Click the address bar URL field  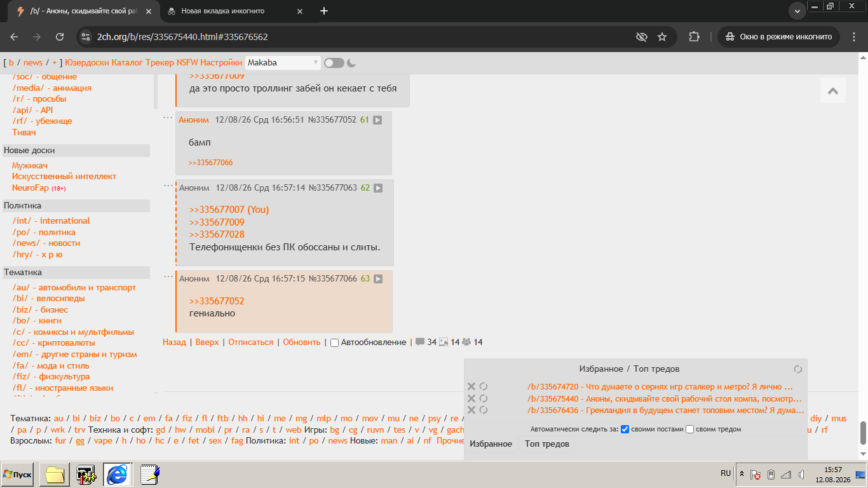362,37
